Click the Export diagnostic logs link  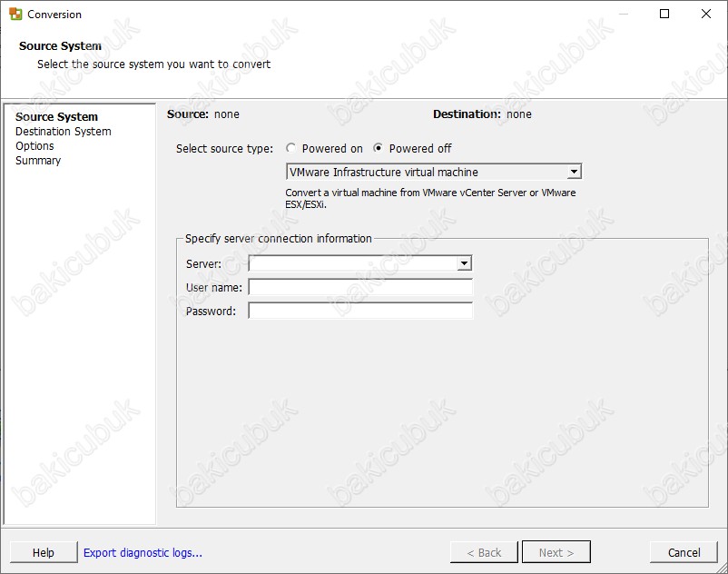(x=143, y=552)
